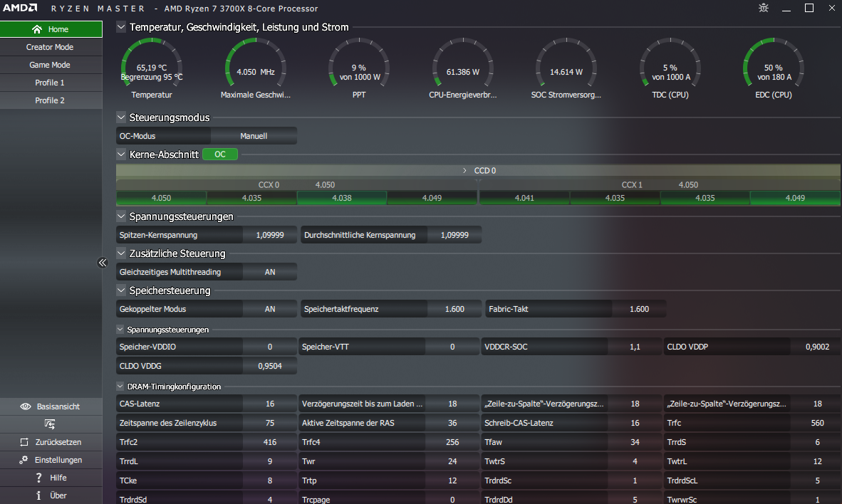Collapse the sidebar with double-chevron icon
The width and height of the screenshot is (842, 504).
(x=102, y=263)
